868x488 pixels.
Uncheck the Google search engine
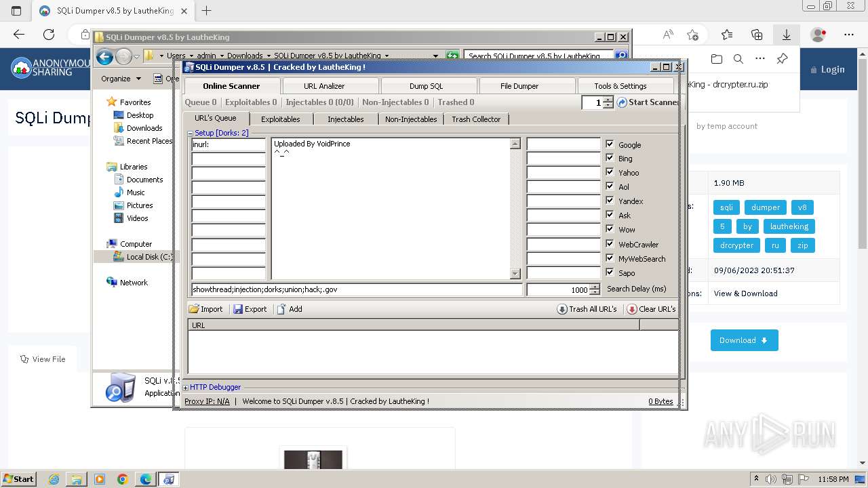point(610,144)
